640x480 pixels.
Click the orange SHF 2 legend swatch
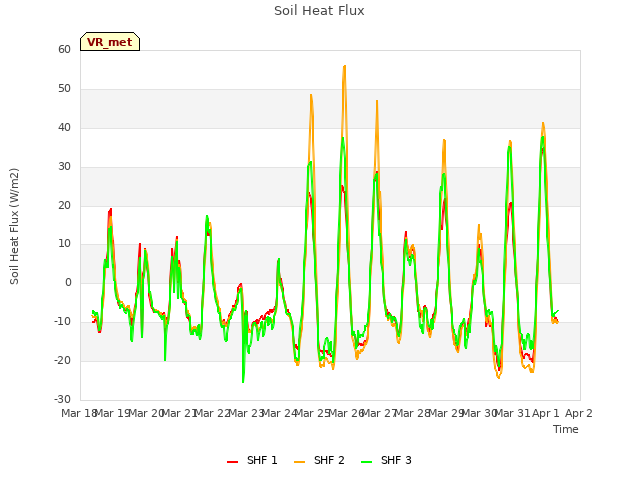(x=300, y=462)
